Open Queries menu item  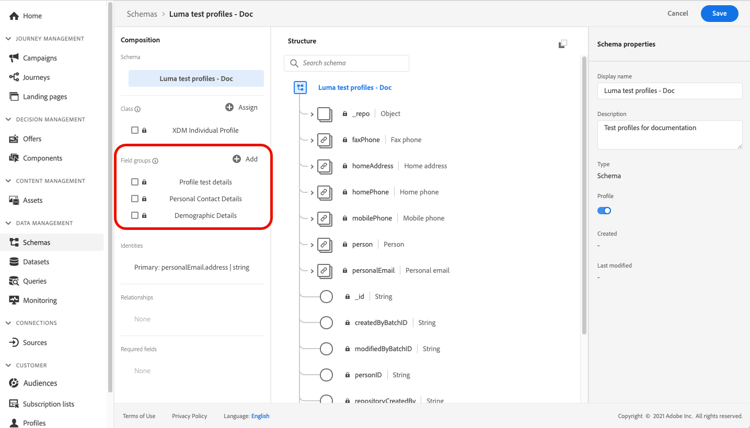pos(35,281)
